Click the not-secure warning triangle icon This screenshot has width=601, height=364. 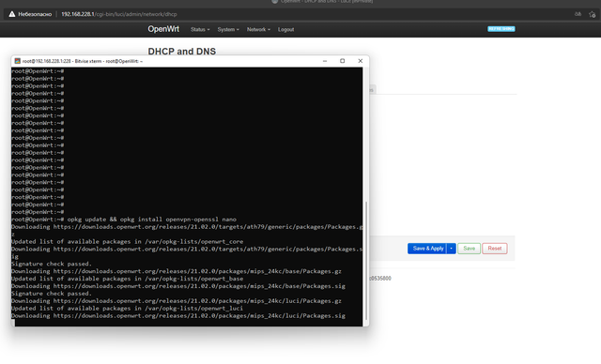(x=12, y=14)
